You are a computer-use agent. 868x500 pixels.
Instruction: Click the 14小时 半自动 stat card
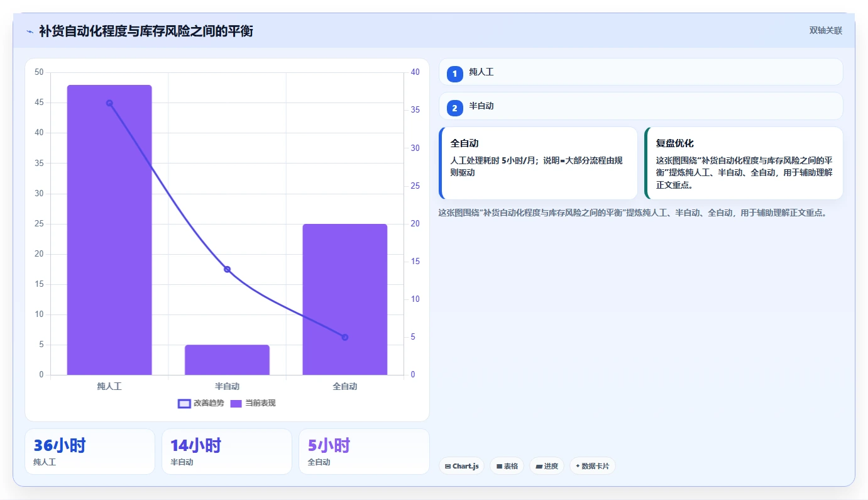(x=227, y=452)
